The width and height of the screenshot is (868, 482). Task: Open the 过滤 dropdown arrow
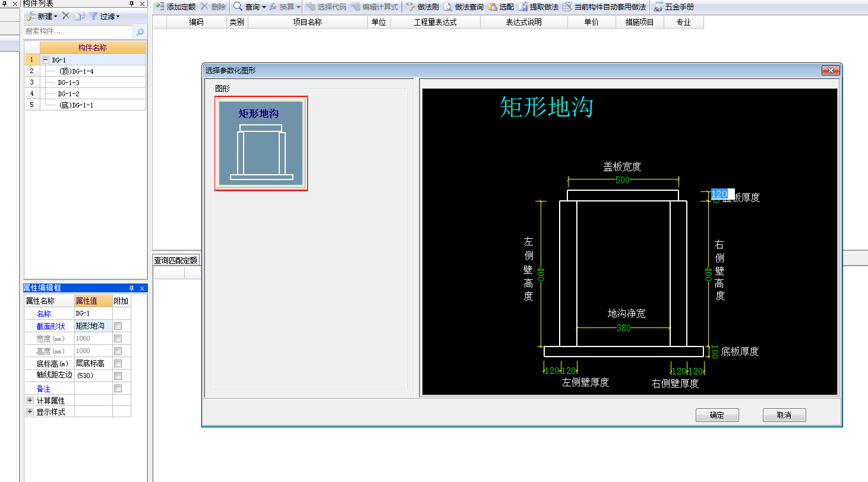pyautogui.click(x=118, y=17)
